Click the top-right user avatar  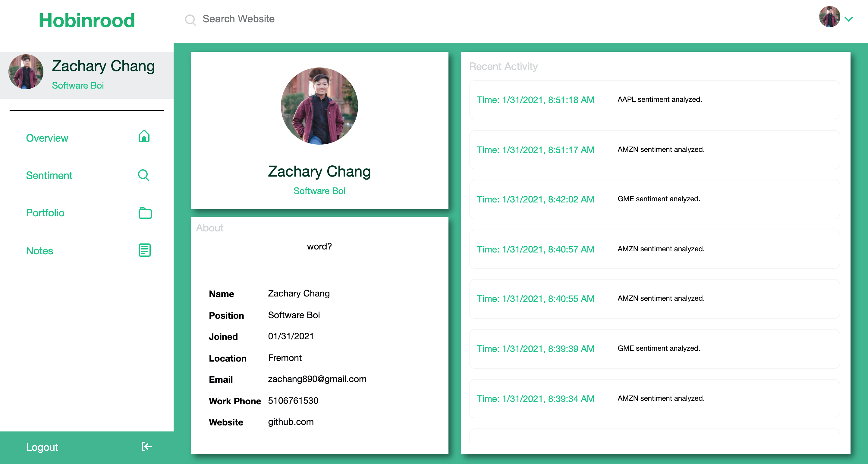point(829,17)
